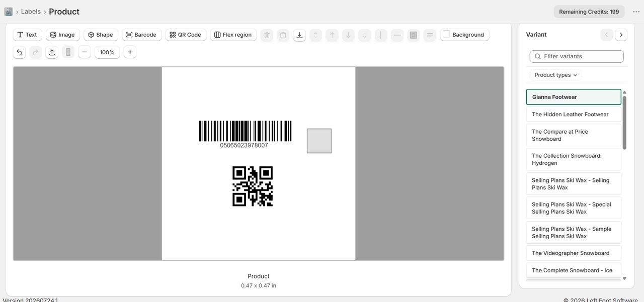Click the vertical line align icon
Screen dimensions: 644x302
(381, 35)
